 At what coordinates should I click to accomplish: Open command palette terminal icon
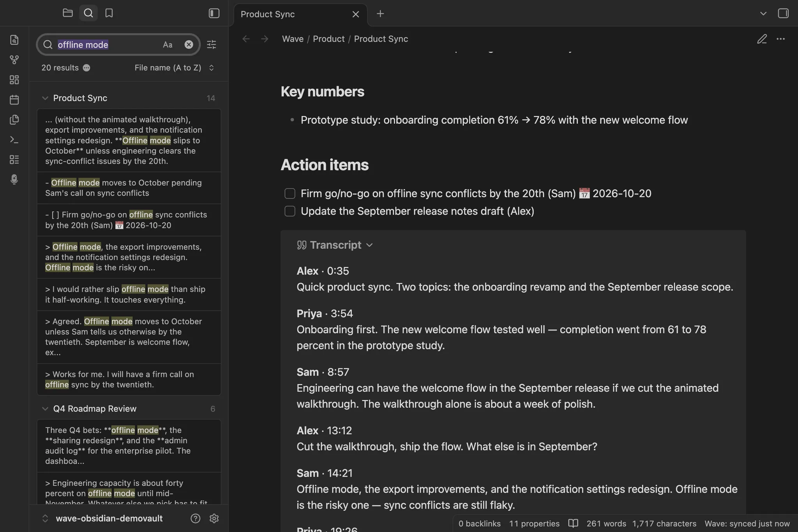point(14,140)
